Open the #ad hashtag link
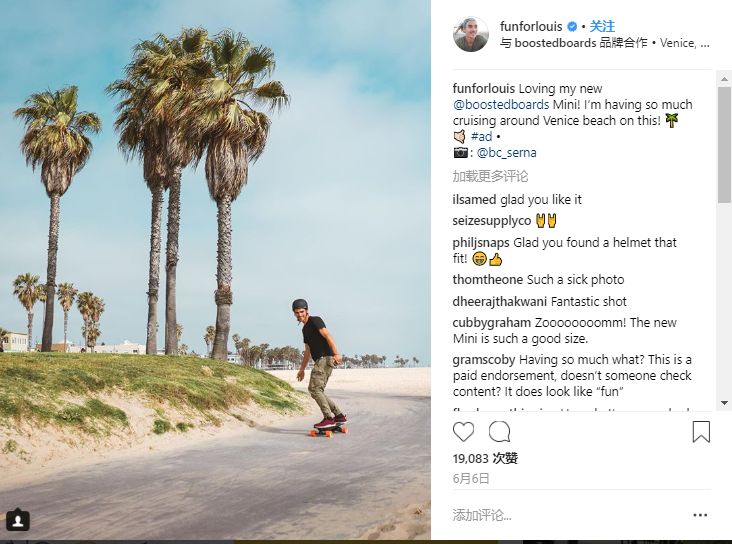The image size is (732, 544). 481,136
